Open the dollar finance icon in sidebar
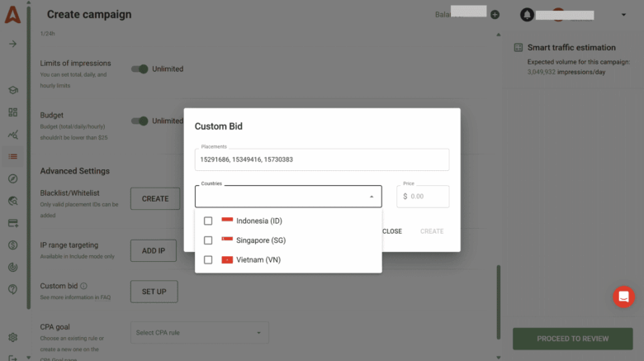This screenshot has height=361, width=644. [12, 245]
